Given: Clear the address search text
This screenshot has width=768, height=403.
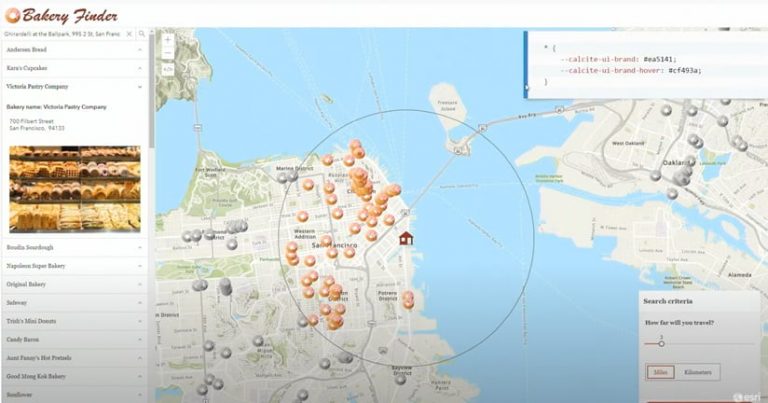Looking at the screenshot, I should tap(129, 34).
